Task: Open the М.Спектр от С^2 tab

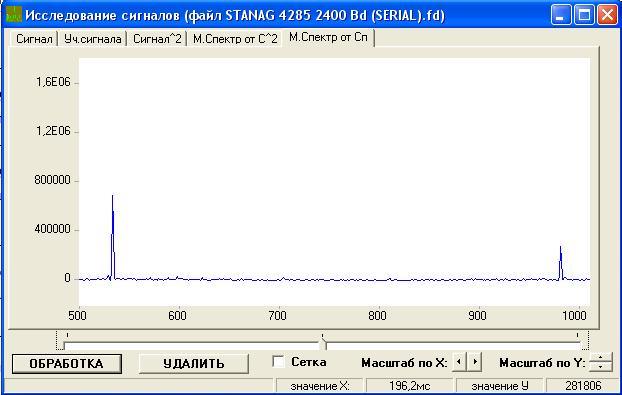Action: 235,39
